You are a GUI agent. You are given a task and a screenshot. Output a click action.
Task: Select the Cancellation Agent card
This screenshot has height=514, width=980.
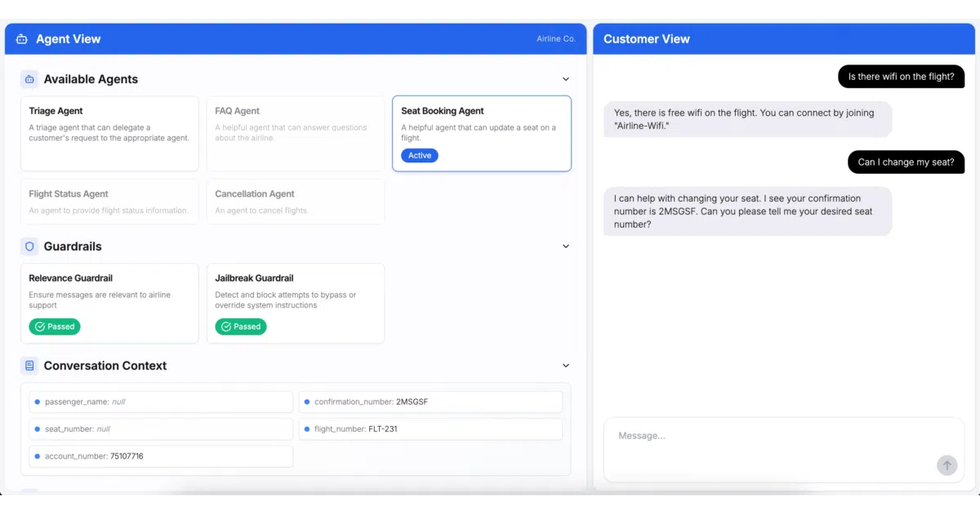click(x=296, y=202)
